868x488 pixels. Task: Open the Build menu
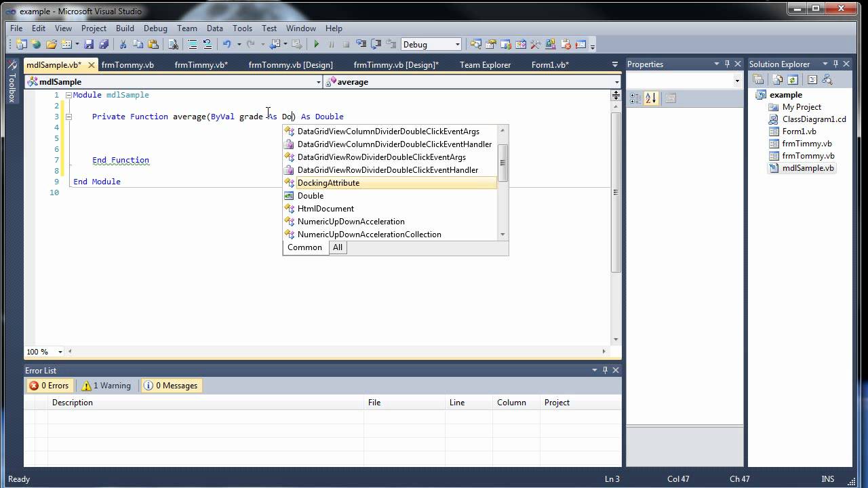click(x=125, y=28)
